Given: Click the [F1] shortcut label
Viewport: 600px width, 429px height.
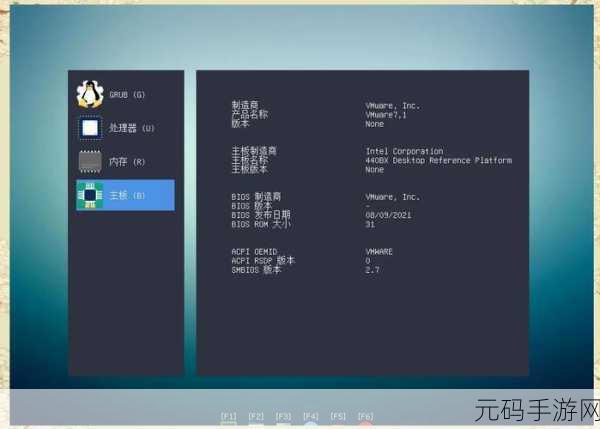Looking at the screenshot, I should click(228, 416).
